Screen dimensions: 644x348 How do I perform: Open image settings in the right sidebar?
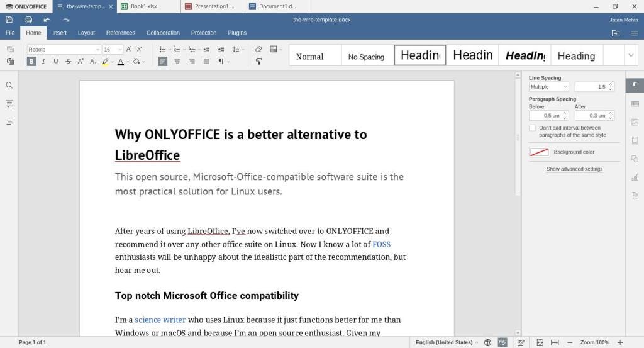tap(635, 122)
